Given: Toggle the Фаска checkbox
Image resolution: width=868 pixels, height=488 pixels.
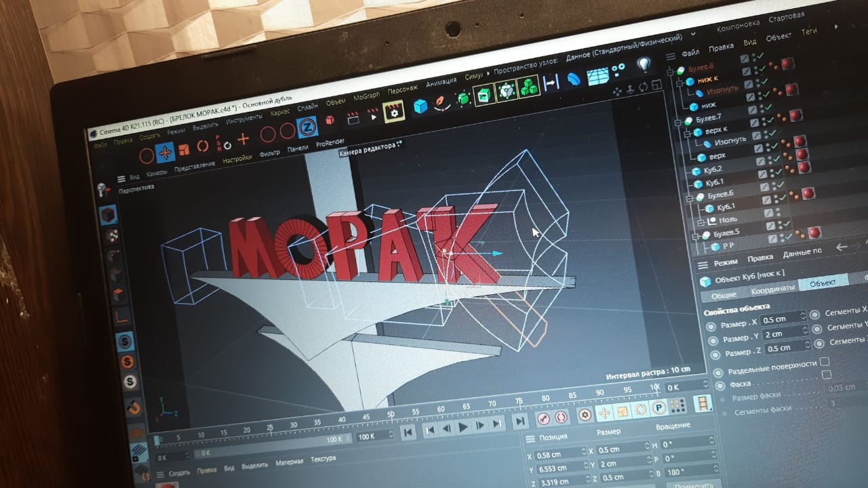Looking at the screenshot, I should pos(826,375).
